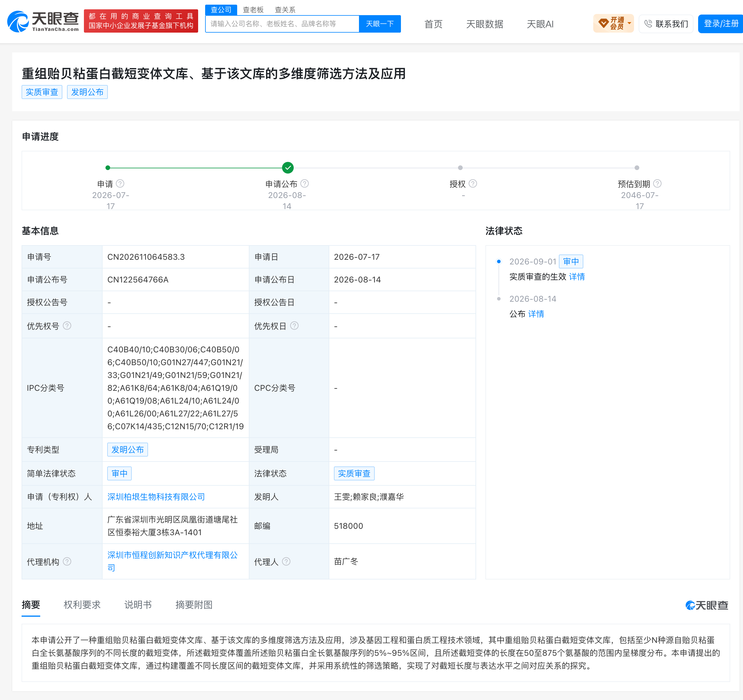This screenshot has width=743, height=700.
Task: Open help icon next to 授权 step
Action: (x=473, y=184)
